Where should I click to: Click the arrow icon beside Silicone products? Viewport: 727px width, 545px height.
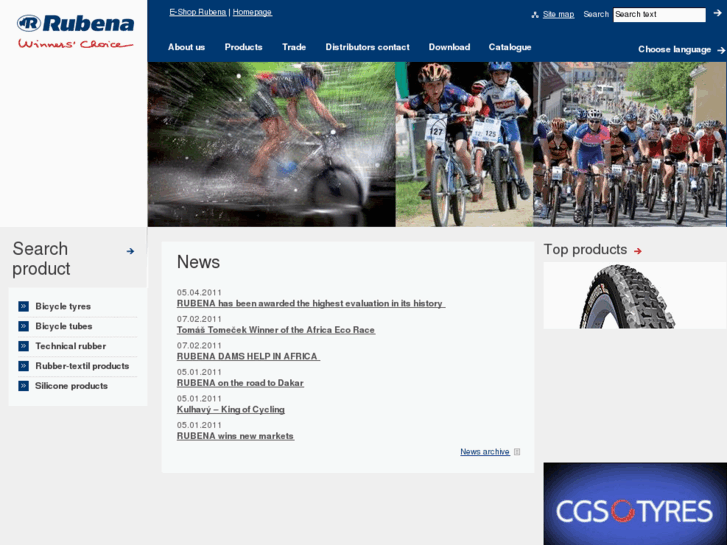[x=23, y=386]
